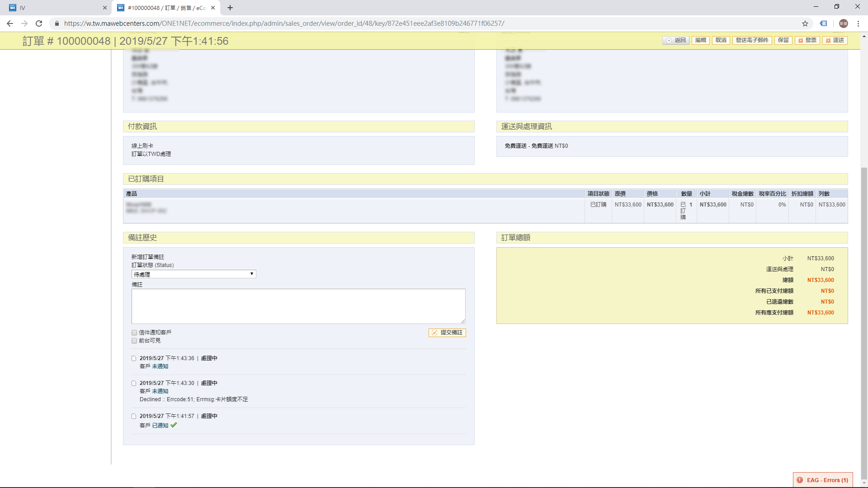Click the 運送與處理資訊 section heading
Image resolution: width=868 pixels, height=488 pixels.
527,127
